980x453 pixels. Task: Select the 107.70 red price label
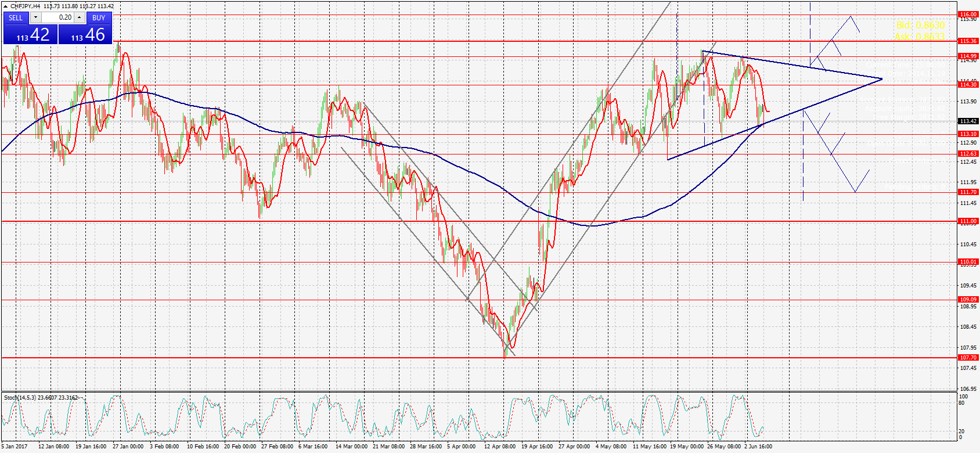click(968, 358)
